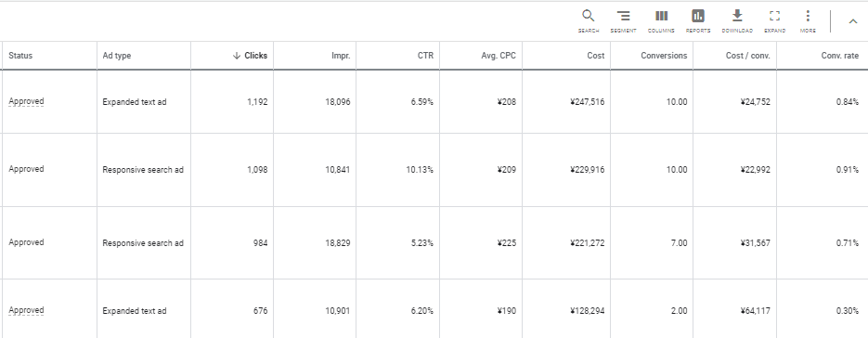
Task: Collapse the chart with the chevron arrow
Action: coord(853,21)
